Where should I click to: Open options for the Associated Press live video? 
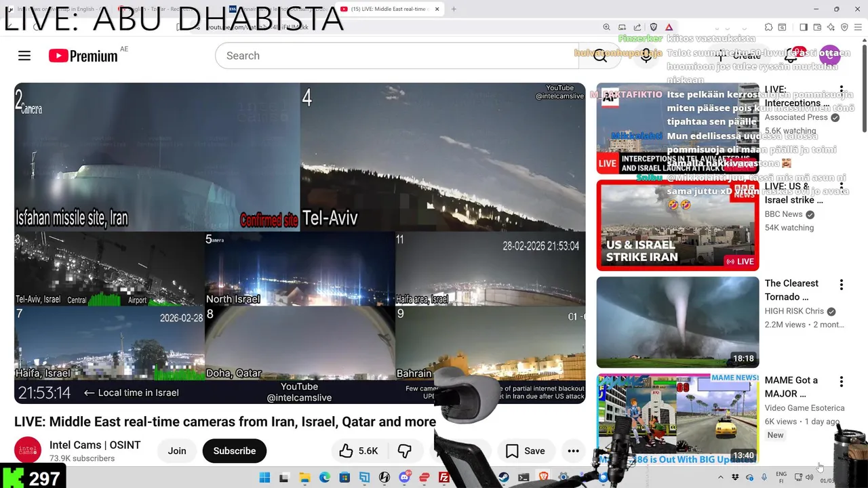click(x=842, y=90)
